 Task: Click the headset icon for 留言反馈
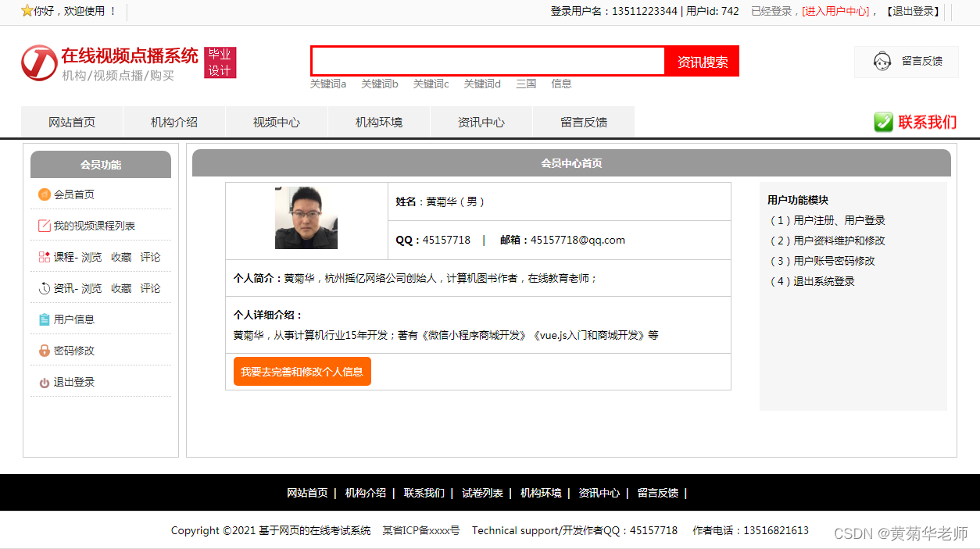pos(882,61)
